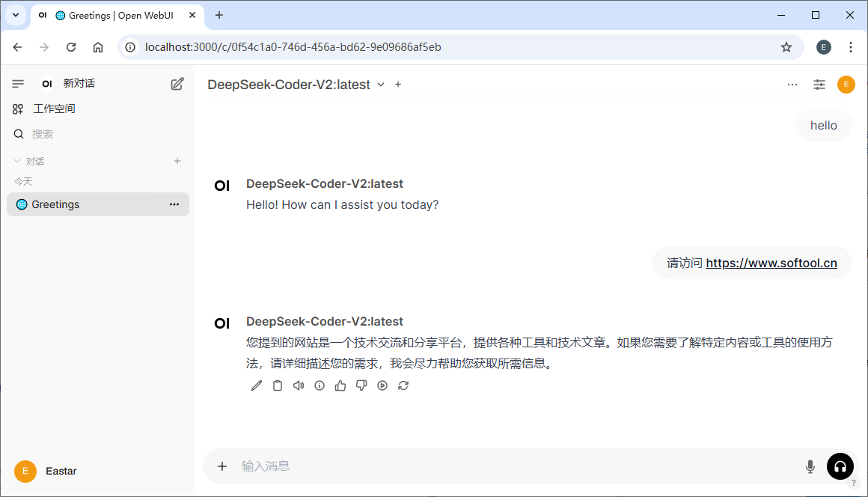This screenshot has height=497, width=868.
Task: Go back in the browser
Action: tap(17, 47)
